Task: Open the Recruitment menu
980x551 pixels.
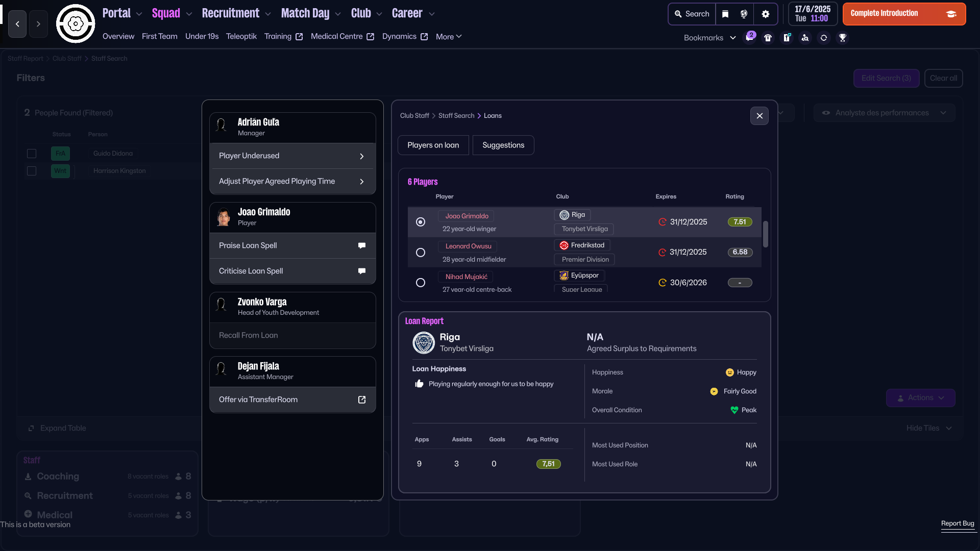Action: (x=236, y=14)
